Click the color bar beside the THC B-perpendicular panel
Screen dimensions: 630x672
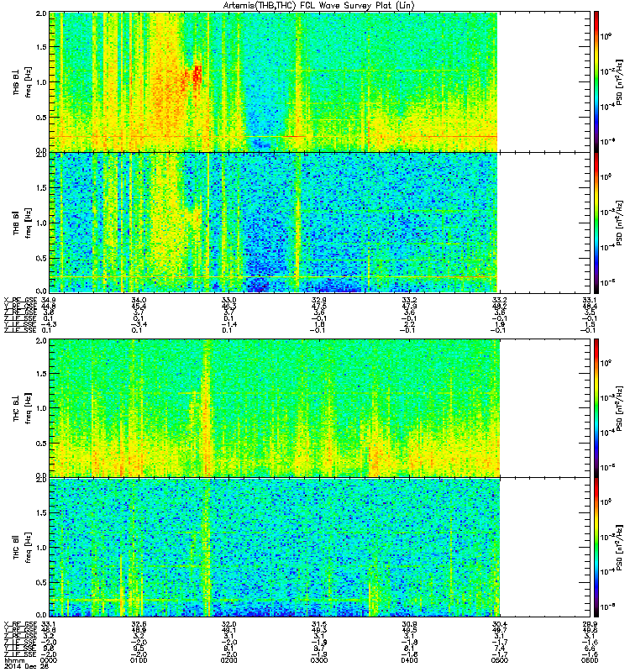coord(596,407)
